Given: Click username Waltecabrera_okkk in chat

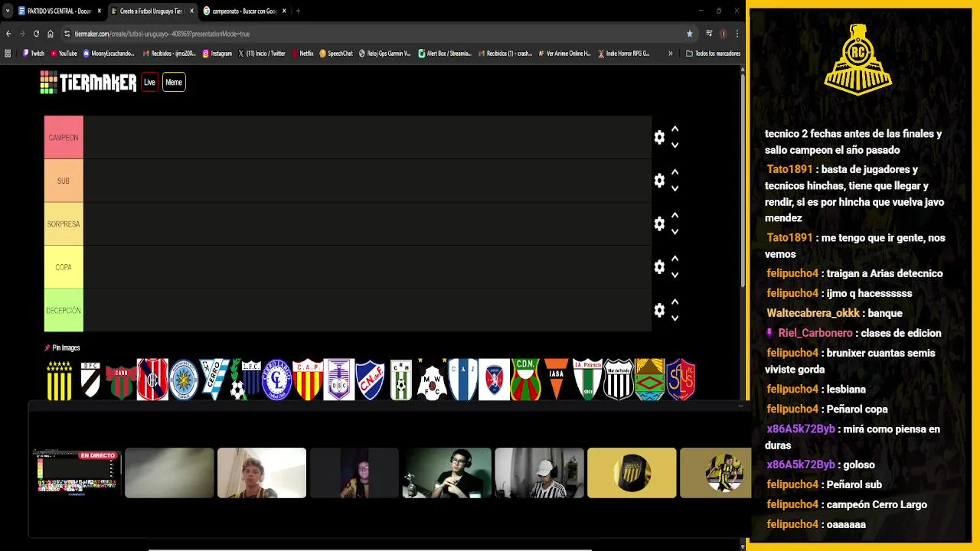Looking at the screenshot, I should click(813, 313).
